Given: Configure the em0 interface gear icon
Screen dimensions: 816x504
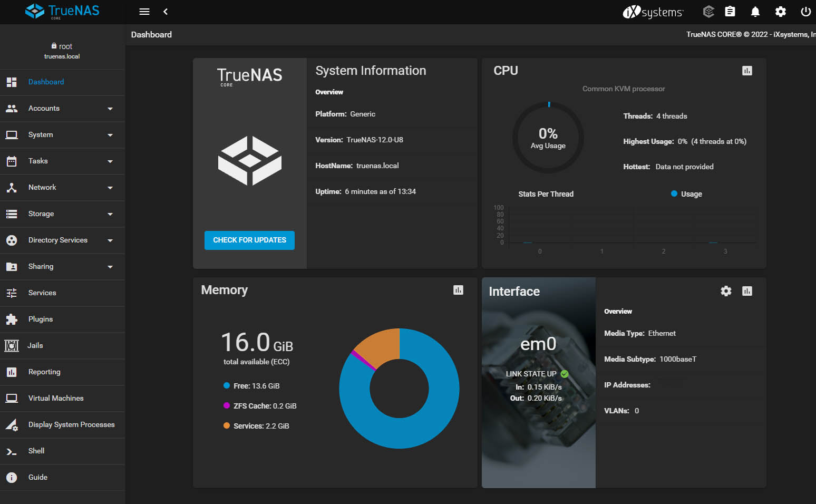Looking at the screenshot, I should (x=726, y=291).
